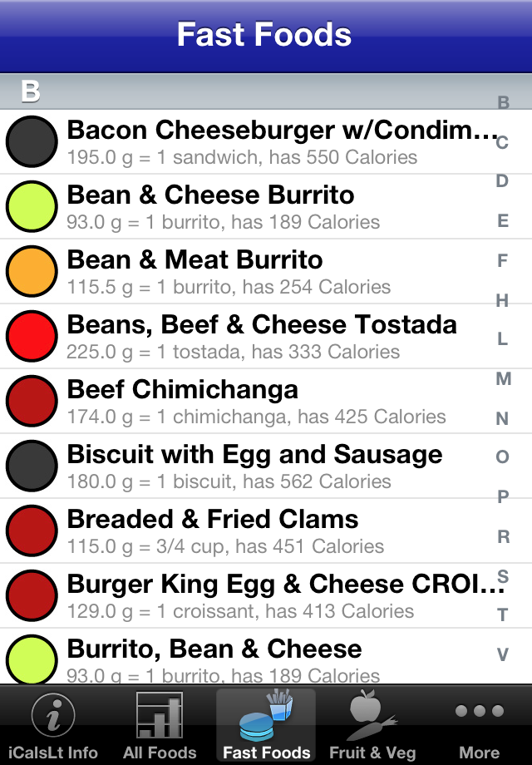Open the Beef Chimichanga entry
The width and height of the screenshot is (532, 765).
click(x=249, y=401)
